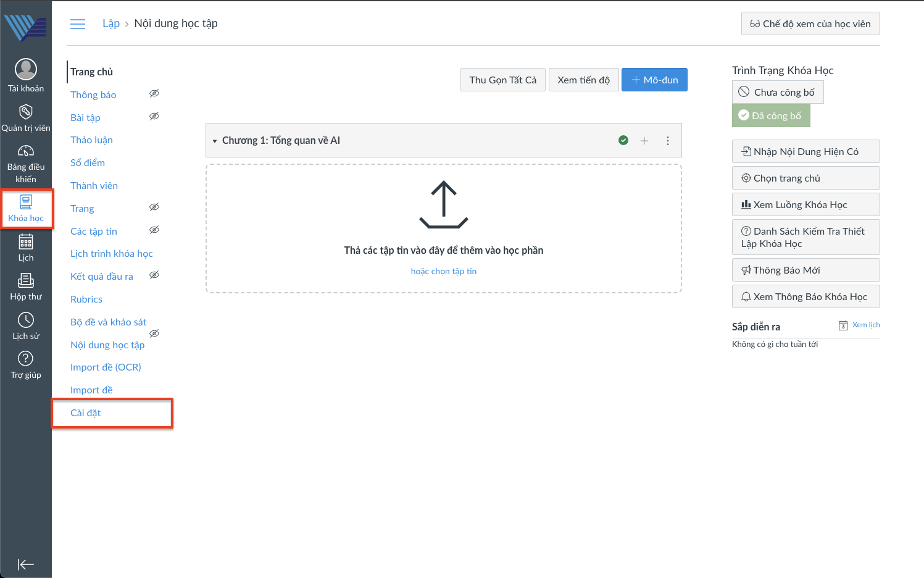This screenshot has width=924, height=578.
Task: Open Bảng điều khiển dashboard icon
Action: [26, 151]
